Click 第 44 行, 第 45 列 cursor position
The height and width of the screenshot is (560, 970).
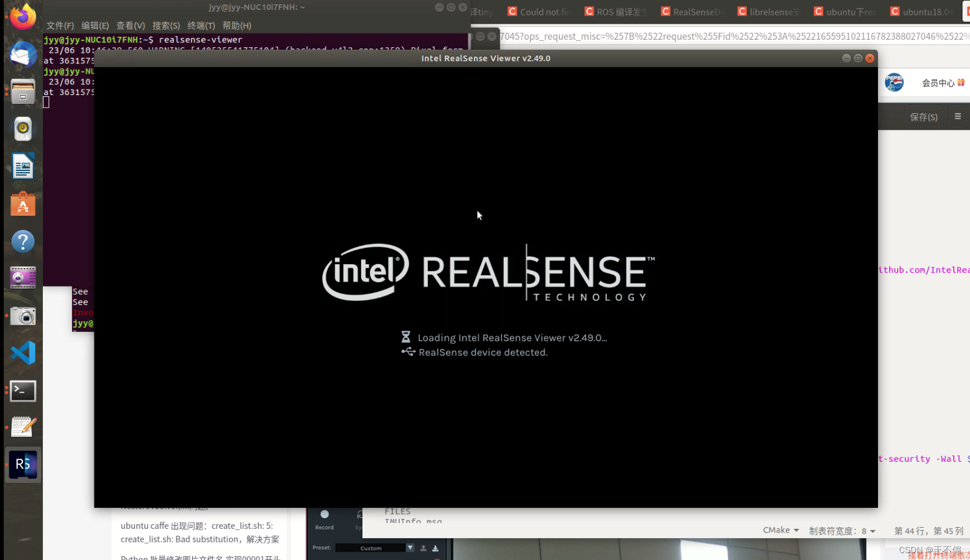coord(928,531)
